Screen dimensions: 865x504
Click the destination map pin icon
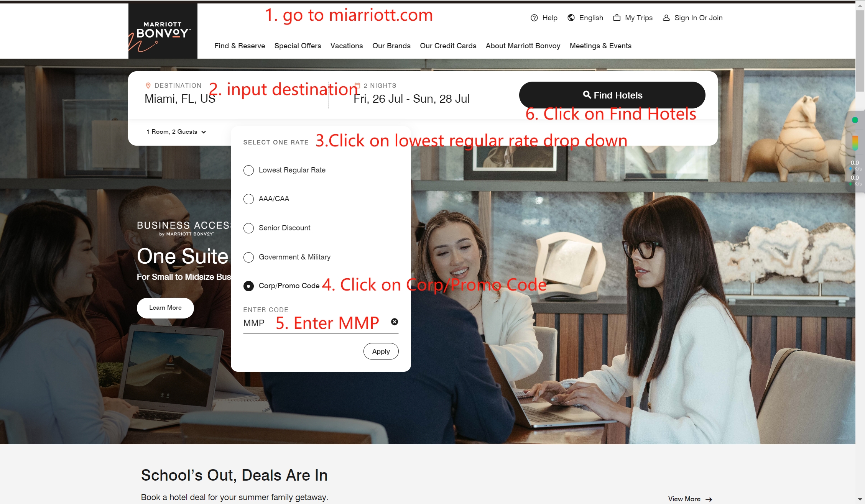click(148, 85)
